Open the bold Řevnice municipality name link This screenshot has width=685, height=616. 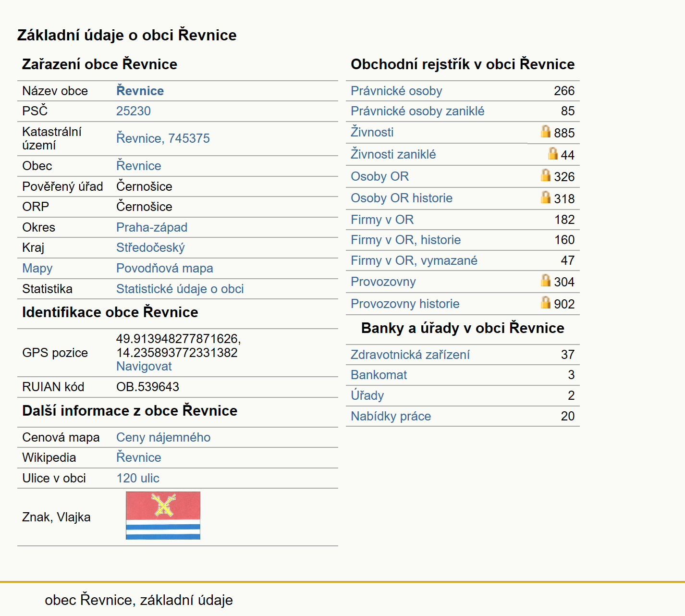coord(140,91)
